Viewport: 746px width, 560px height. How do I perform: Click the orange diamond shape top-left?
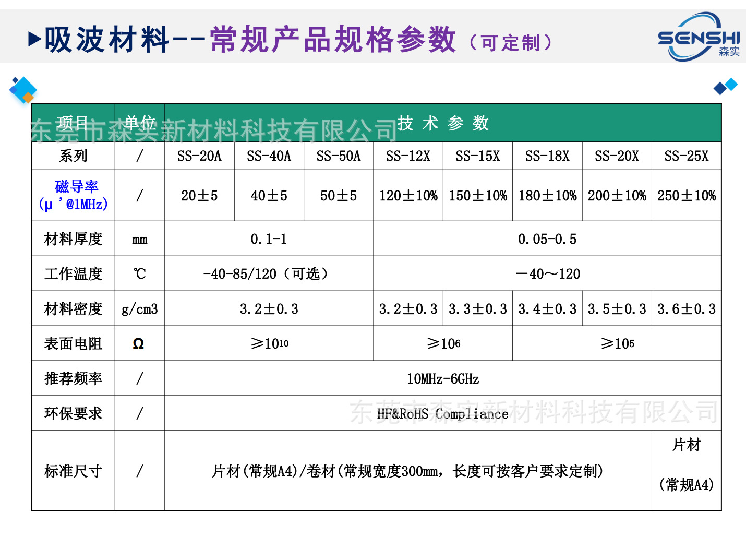pyautogui.click(x=29, y=98)
